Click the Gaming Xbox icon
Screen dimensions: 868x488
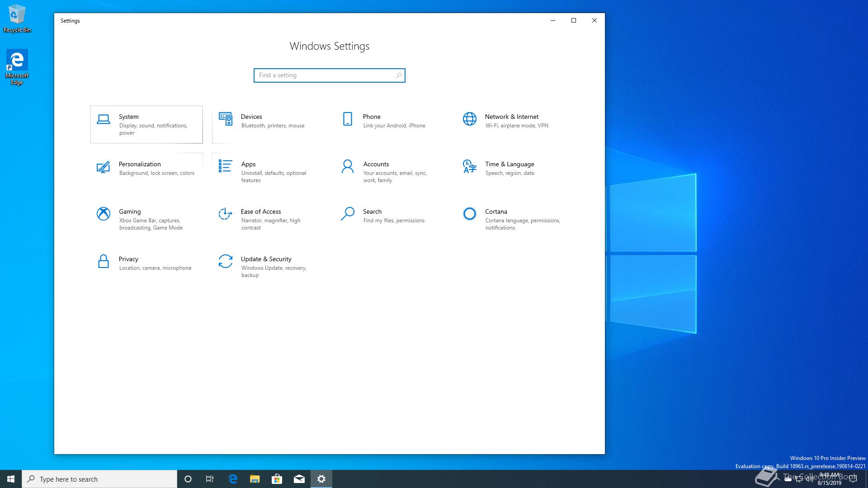click(x=104, y=214)
